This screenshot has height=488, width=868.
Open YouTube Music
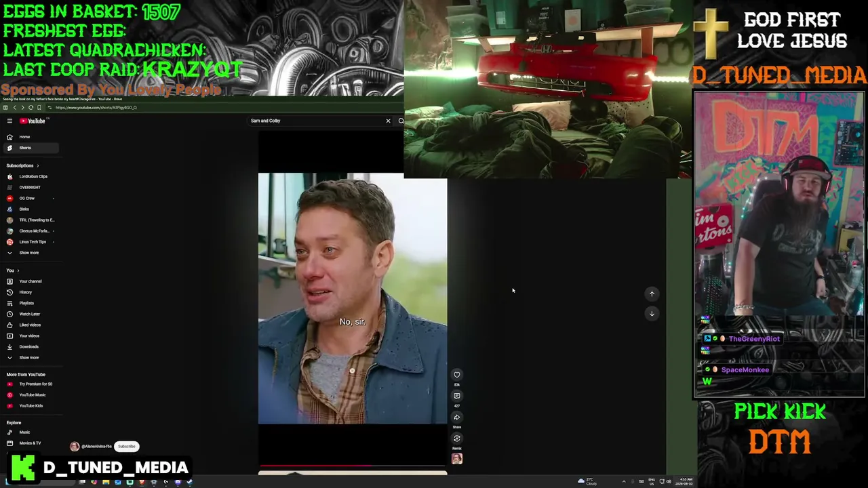(x=31, y=394)
